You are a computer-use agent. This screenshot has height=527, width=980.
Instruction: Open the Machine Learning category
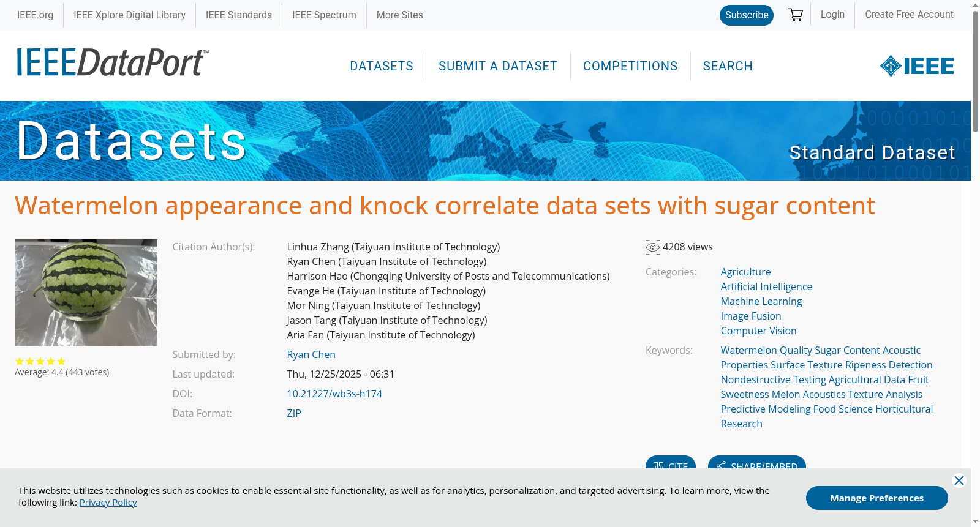761,301
